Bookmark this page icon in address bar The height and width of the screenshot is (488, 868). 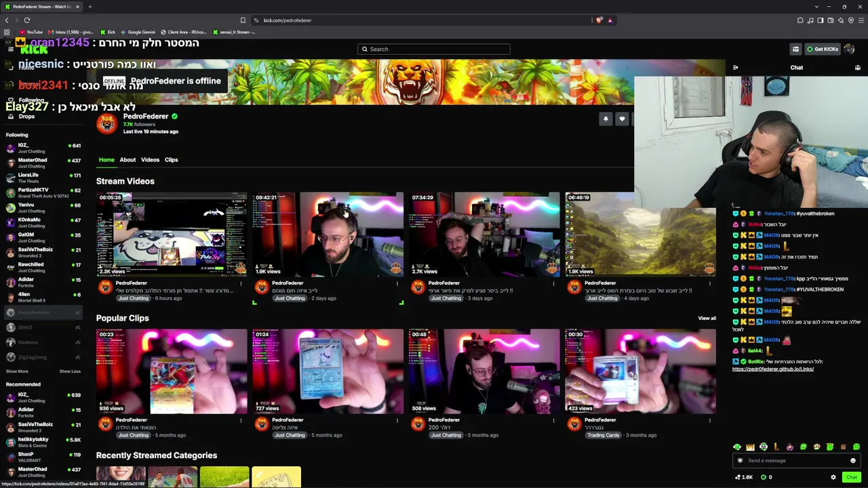[243, 20]
